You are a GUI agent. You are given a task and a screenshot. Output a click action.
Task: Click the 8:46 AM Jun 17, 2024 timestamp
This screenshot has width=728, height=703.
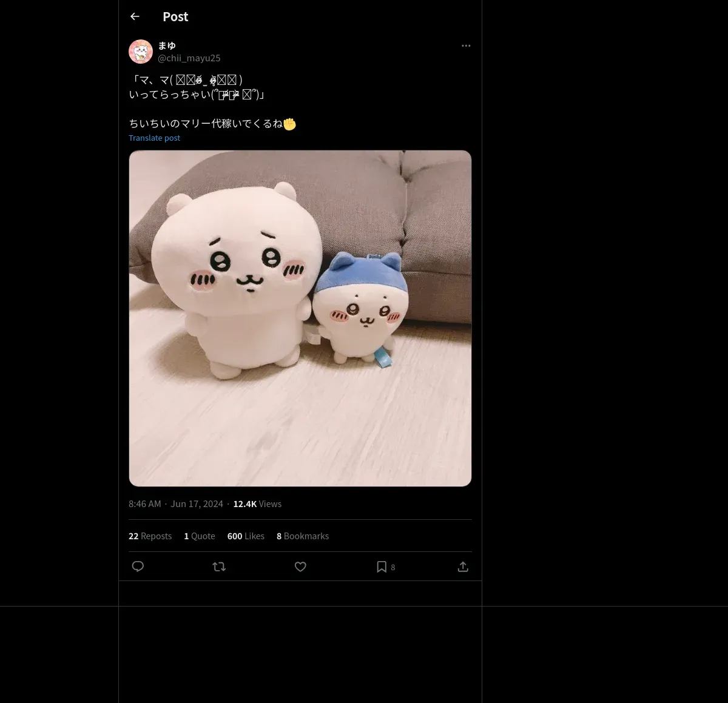click(176, 504)
